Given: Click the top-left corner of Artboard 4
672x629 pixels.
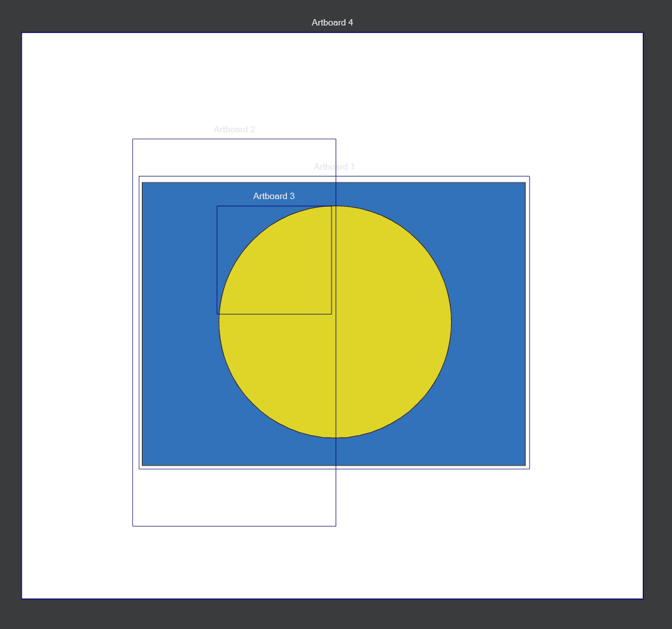Looking at the screenshot, I should click(22, 32).
